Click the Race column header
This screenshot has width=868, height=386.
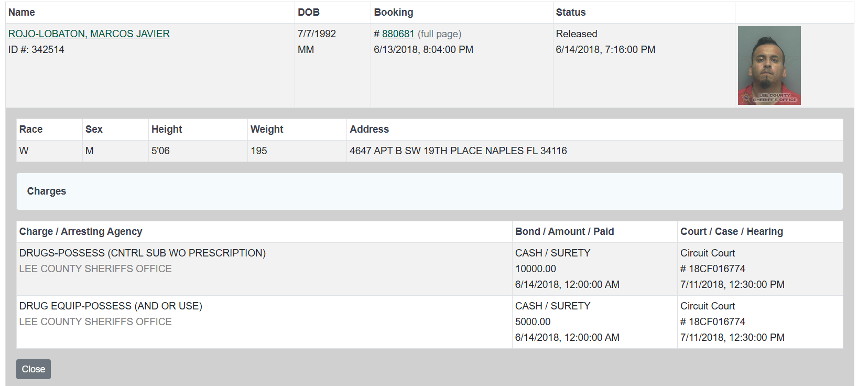click(x=31, y=129)
